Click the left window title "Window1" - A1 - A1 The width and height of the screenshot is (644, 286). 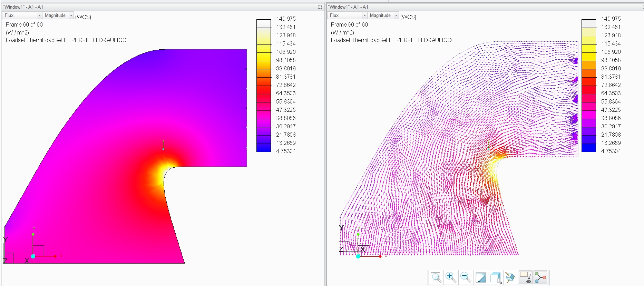click(23, 7)
